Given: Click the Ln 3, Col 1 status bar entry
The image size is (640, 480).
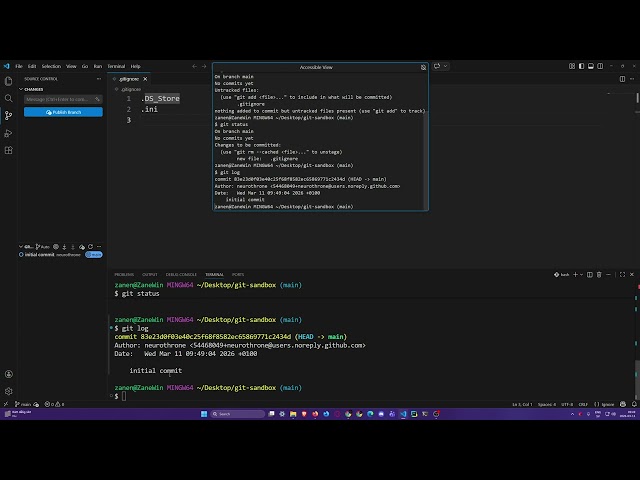Looking at the screenshot, I should [522, 404].
